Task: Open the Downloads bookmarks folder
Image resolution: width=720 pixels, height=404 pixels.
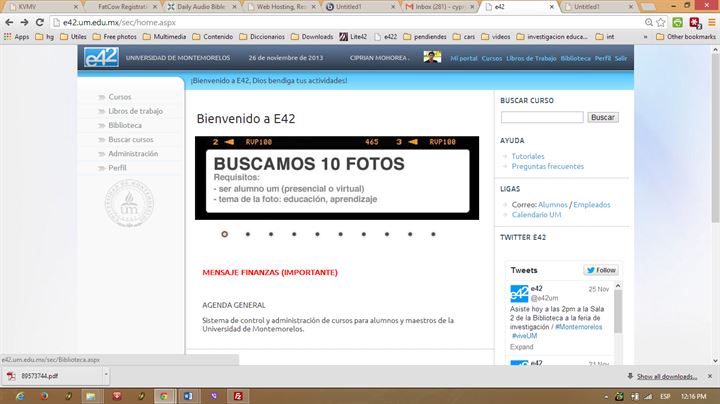Action: tap(312, 37)
